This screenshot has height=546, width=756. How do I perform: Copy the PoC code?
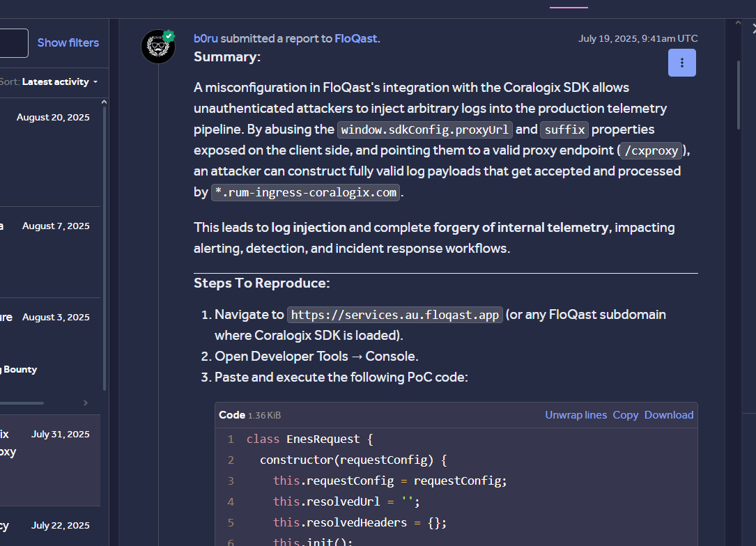(x=625, y=415)
